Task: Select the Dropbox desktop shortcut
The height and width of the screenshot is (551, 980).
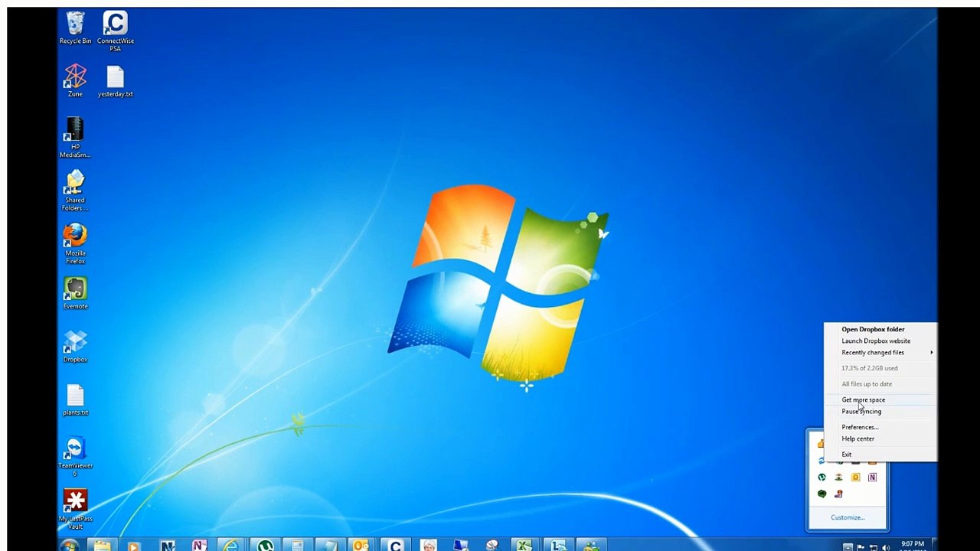Action: 75,346
